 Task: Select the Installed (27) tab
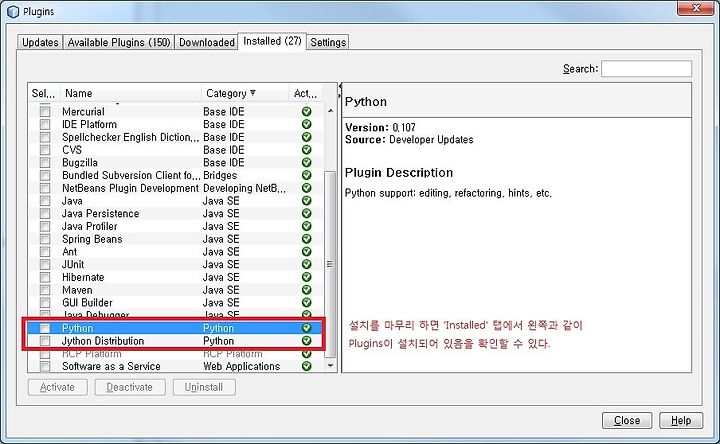tap(272, 41)
